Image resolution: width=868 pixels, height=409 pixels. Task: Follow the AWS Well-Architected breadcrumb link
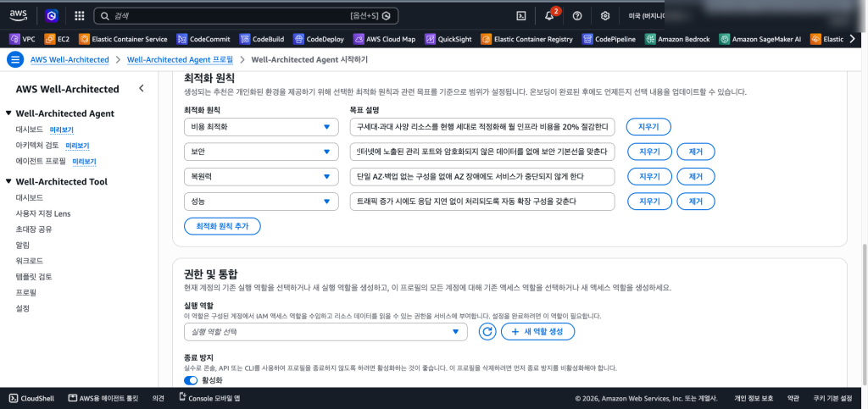[x=70, y=59]
